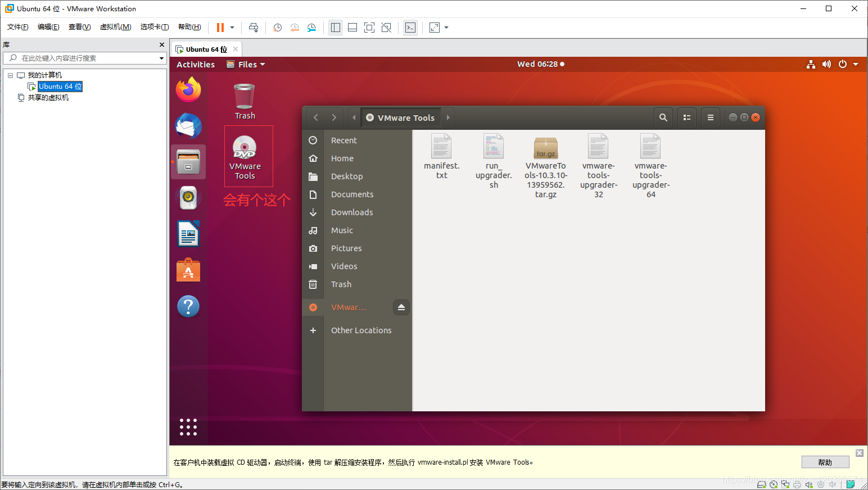
Task: Open the library search dropdown arrow
Action: (x=161, y=58)
